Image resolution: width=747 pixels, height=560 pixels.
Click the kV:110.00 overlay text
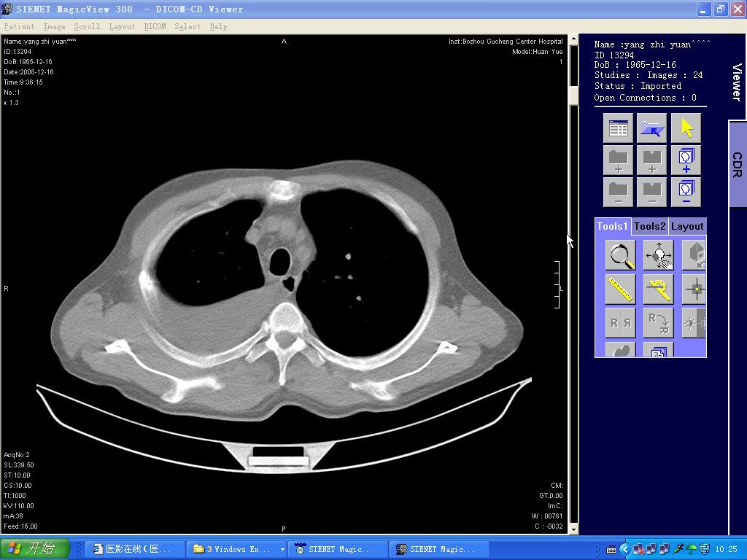[x=18, y=506]
